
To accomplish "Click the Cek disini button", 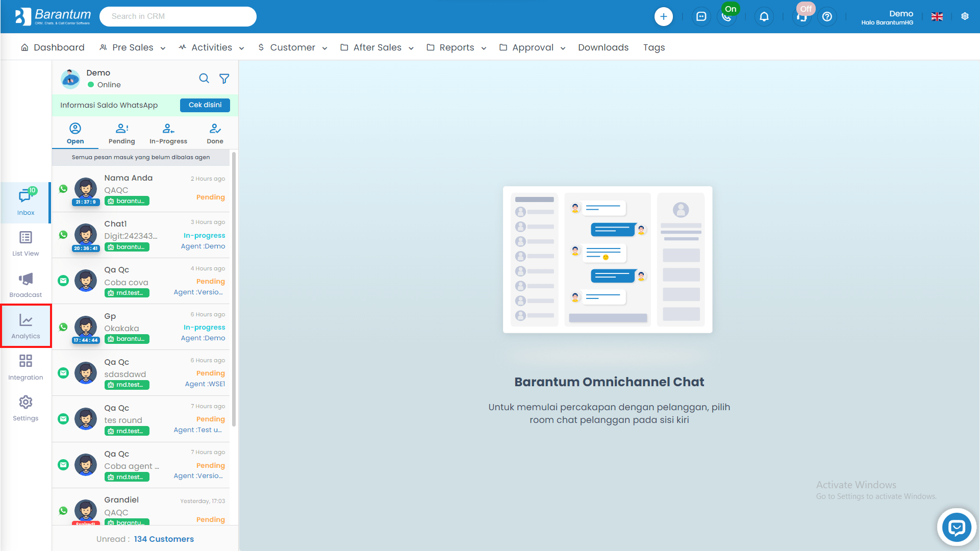I will click(x=205, y=105).
